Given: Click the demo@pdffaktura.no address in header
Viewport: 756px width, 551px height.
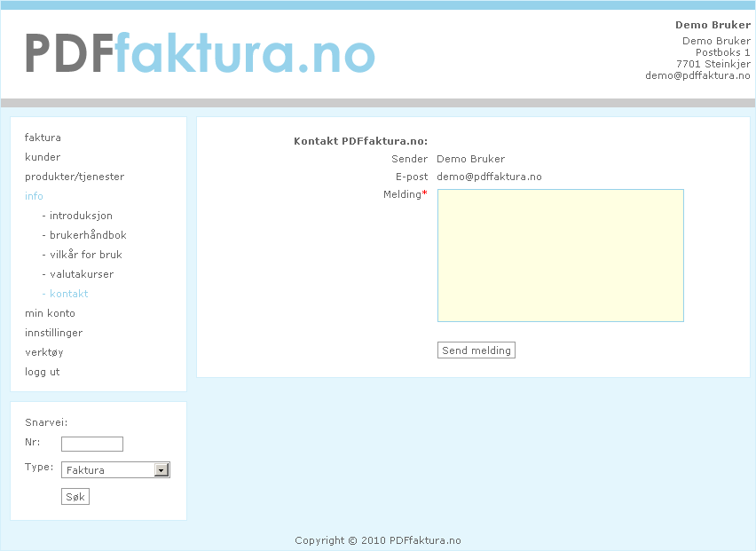Looking at the screenshot, I should tap(697, 75).
